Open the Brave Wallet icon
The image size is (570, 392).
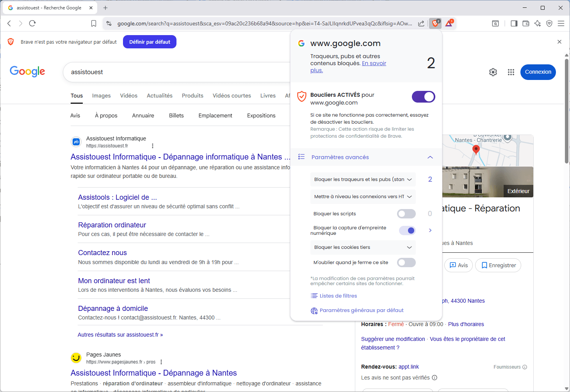click(x=526, y=23)
